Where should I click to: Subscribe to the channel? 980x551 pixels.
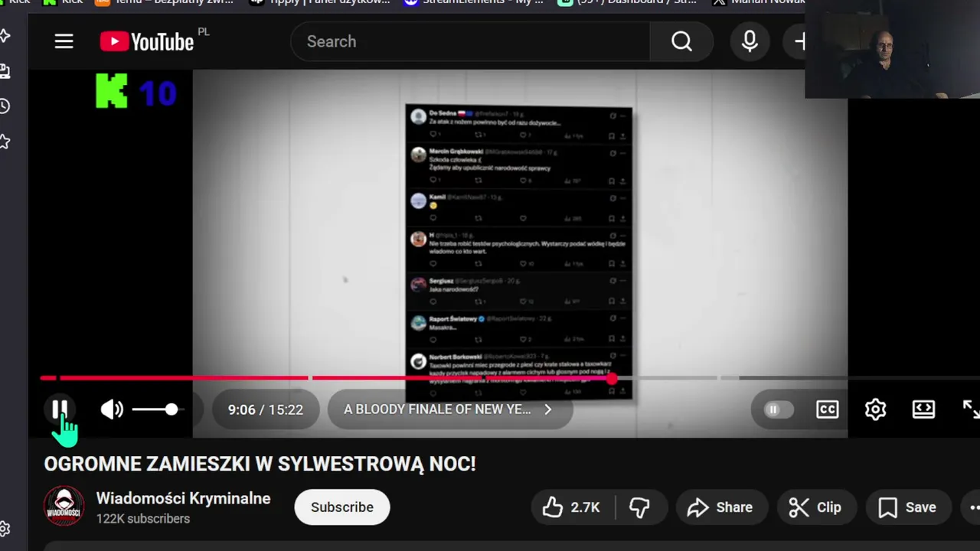[x=342, y=507]
